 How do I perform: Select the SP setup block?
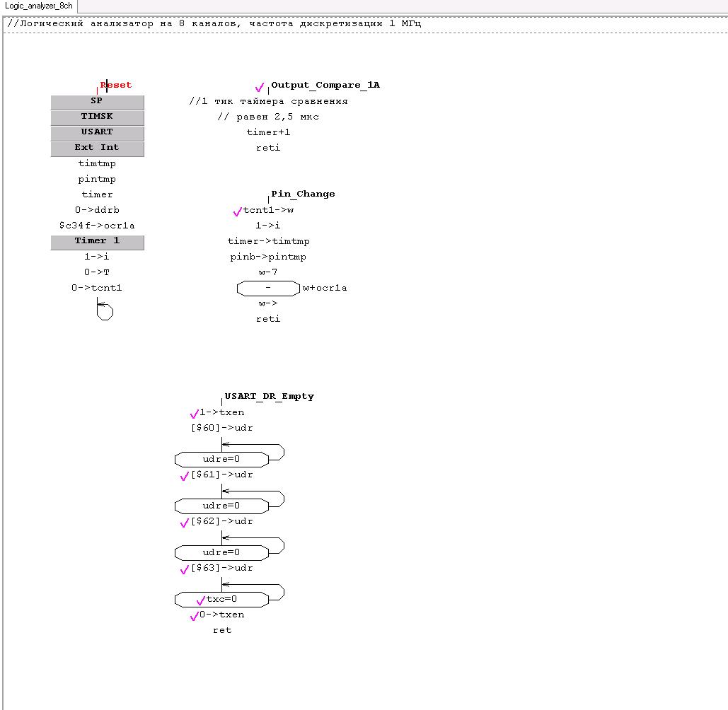[97, 101]
